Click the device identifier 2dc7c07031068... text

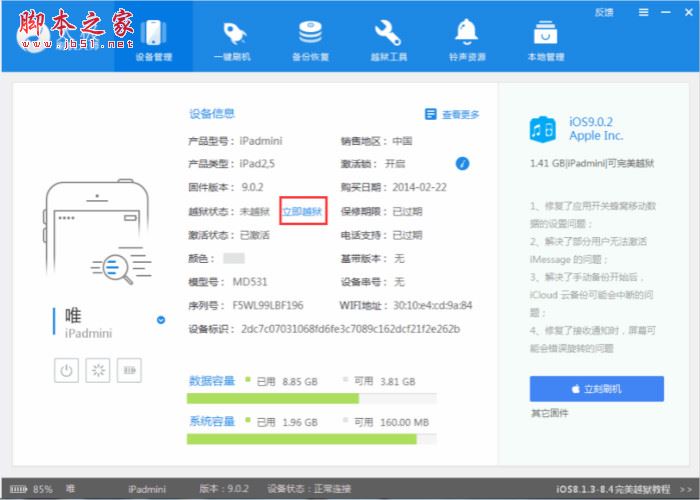(x=350, y=329)
